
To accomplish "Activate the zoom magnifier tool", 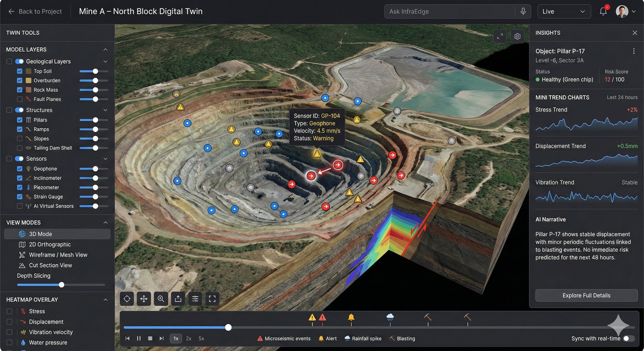I will point(161,299).
